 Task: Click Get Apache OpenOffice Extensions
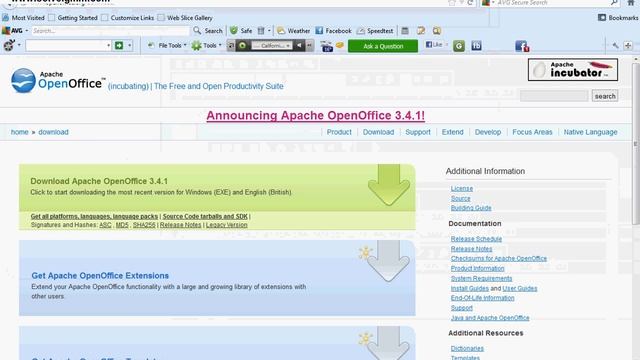[x=100, y=276]
